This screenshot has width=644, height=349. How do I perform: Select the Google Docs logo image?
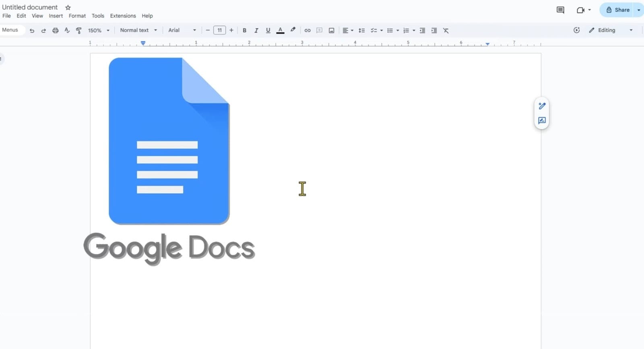[x=169, y=161]
